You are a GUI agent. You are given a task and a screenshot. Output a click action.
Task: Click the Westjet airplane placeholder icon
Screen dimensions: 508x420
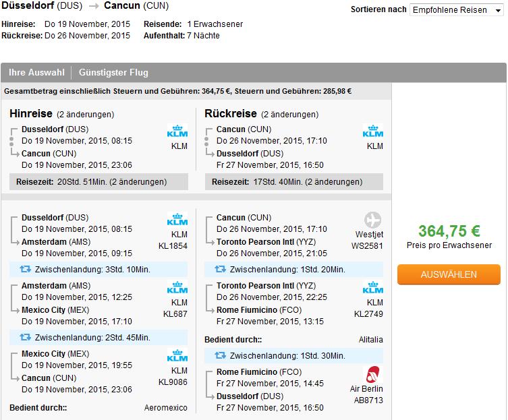click(x=372, y=220)
